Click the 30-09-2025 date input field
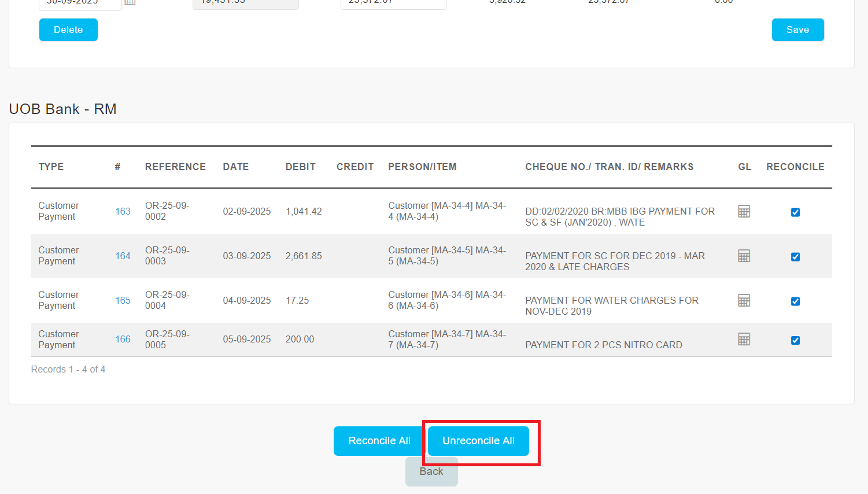868x494 pixels. point(80,3)
